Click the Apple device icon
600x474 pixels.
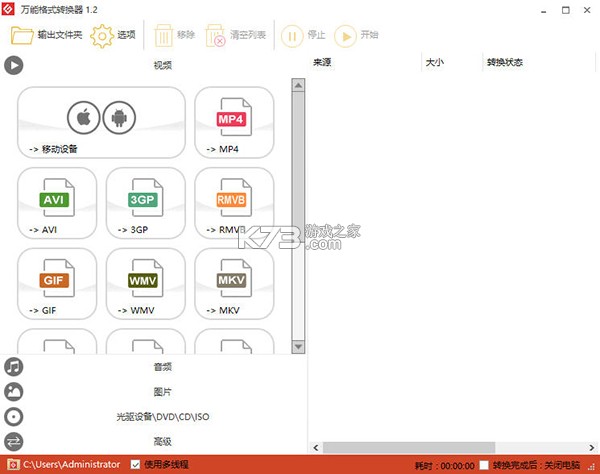(x=83, y=117)
